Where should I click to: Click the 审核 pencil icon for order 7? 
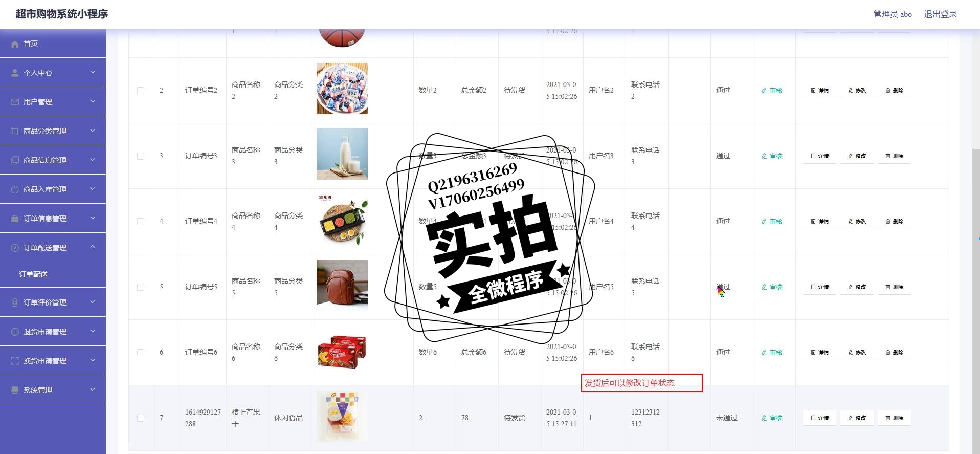764,418
